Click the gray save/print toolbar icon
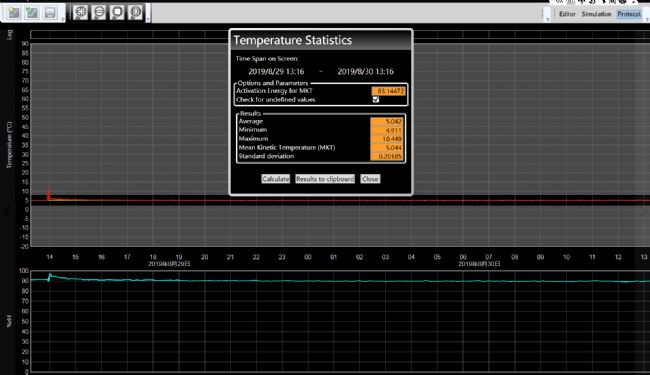This screenshot has width=650, height=375. [x=50, y=12]
